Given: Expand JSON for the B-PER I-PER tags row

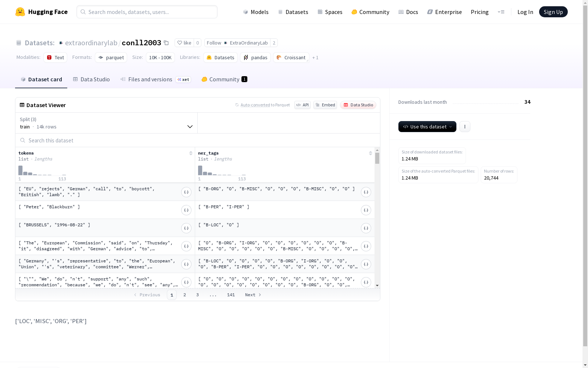Looking at the screenshot, I should 366,210.
